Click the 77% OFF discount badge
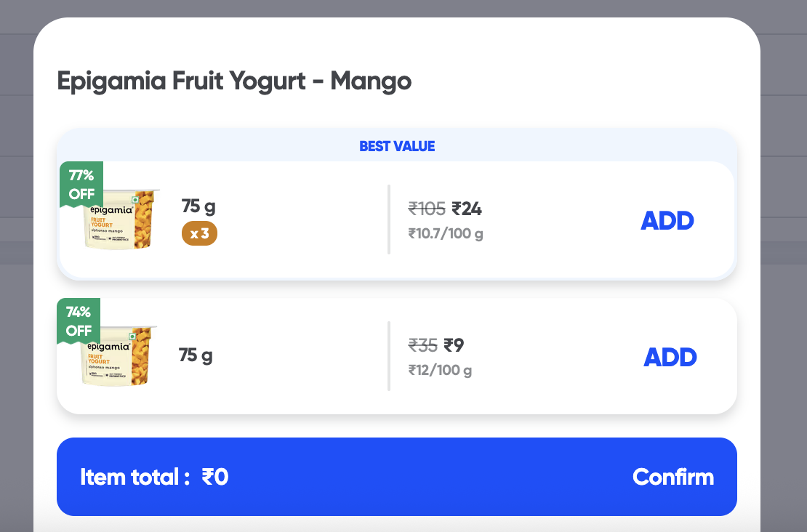 click(81, 185)
